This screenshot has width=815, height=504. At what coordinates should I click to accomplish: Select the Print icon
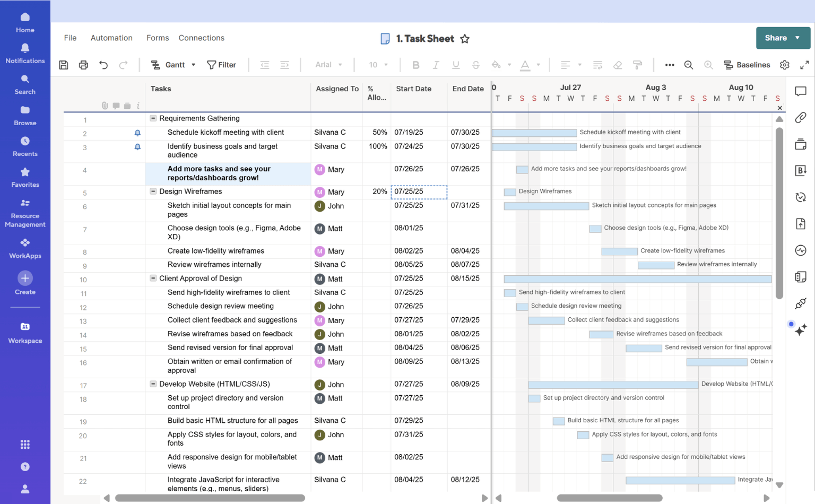pos(83,65)
